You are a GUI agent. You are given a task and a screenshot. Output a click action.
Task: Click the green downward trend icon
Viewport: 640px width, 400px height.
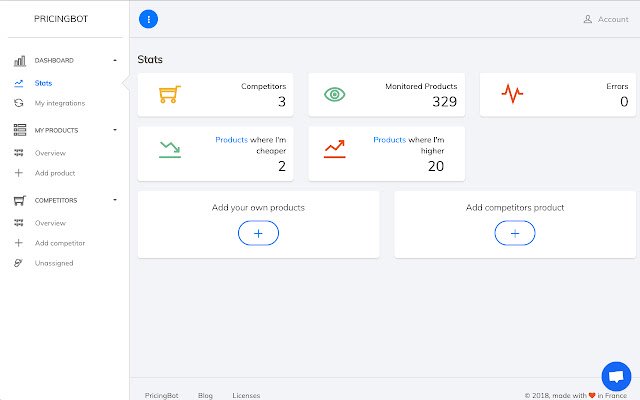[170, 149]
